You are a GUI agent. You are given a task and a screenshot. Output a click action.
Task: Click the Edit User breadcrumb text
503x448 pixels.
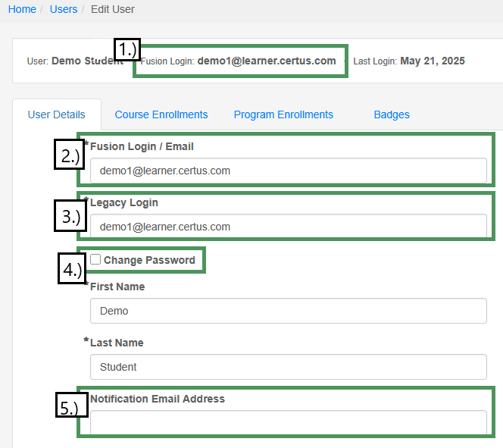click(112, 9)
